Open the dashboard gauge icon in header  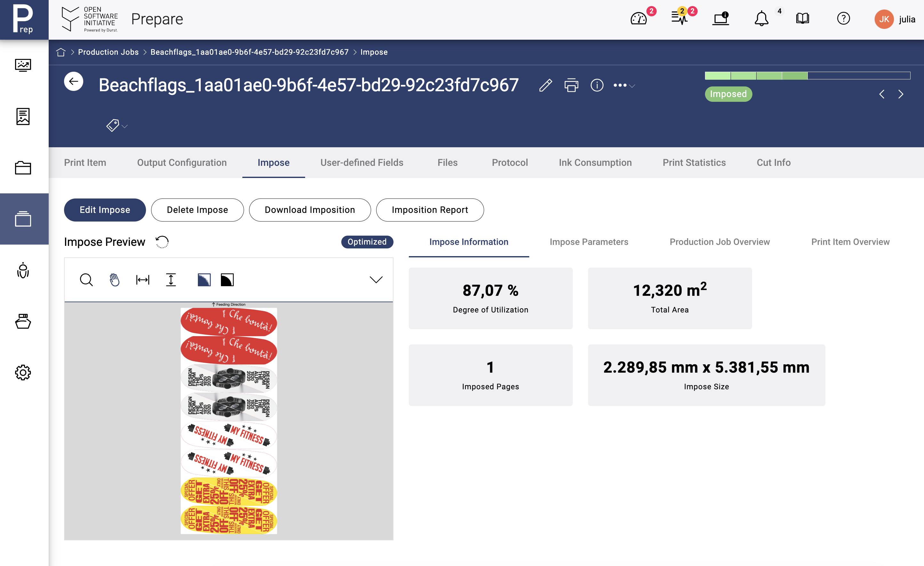pos(638,19)
